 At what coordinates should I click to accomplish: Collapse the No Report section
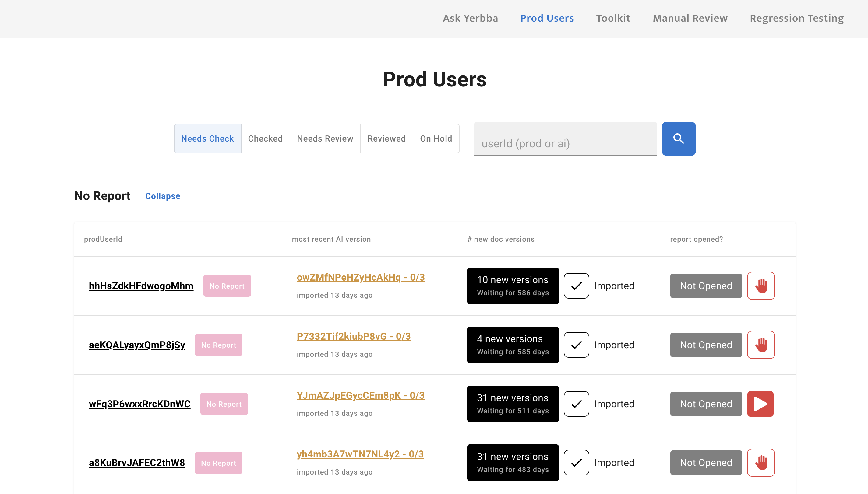click(163, 196)
